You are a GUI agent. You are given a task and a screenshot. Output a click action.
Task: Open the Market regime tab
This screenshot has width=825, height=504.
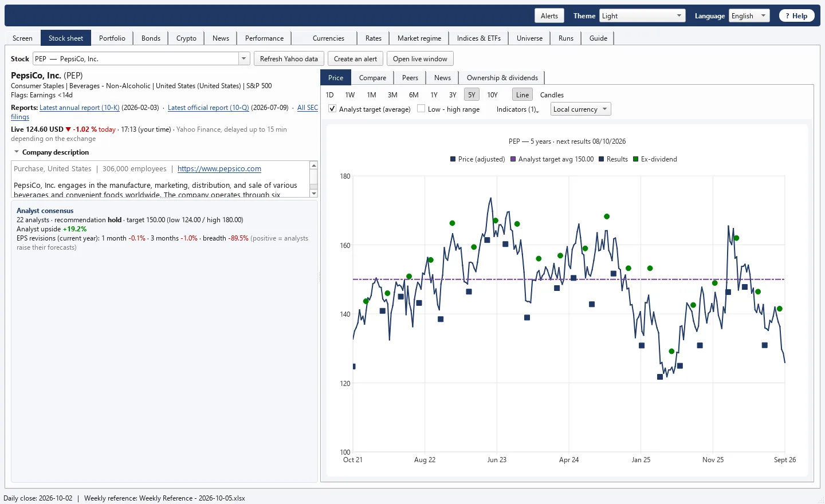419,38
